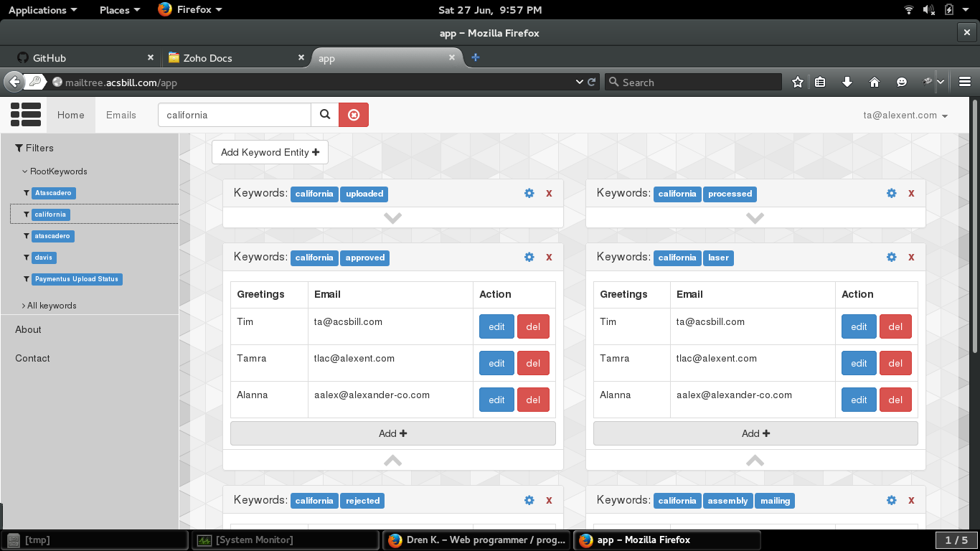Go to Firefox home page icon
Viewport: 980px width, 551px height.
[x=874, y=82]
